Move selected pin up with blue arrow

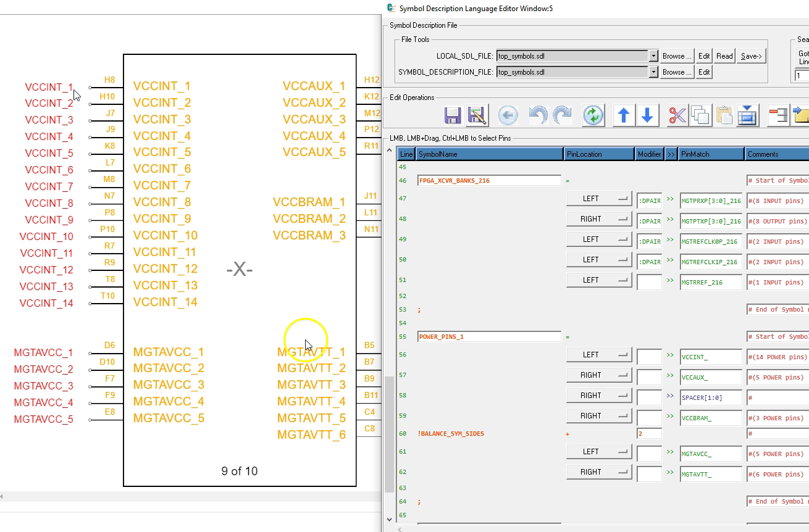[624, 115]
